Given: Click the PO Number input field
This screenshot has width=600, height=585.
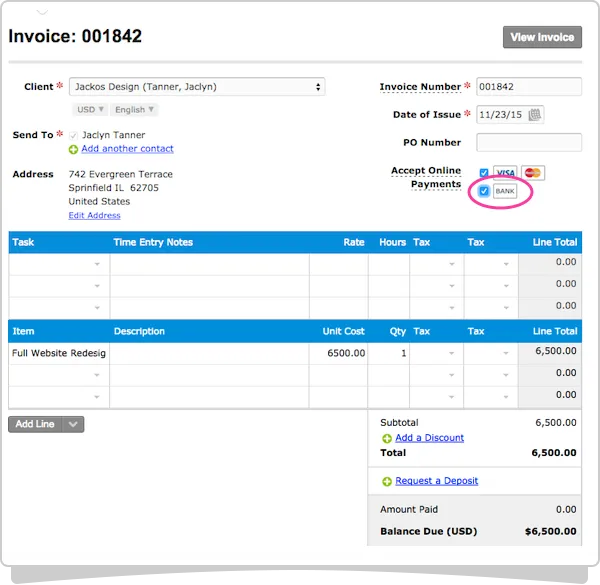Looking at the screenshot, I should point(529,142).
